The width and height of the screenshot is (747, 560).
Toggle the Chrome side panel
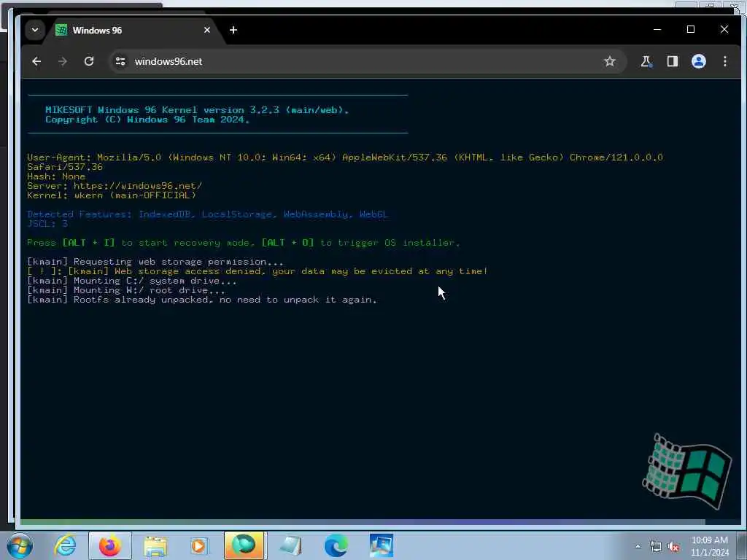(672, 61)
